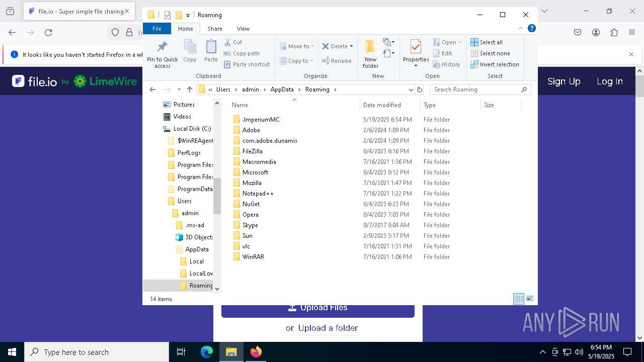Click the Upload Files button

(318, 309)
